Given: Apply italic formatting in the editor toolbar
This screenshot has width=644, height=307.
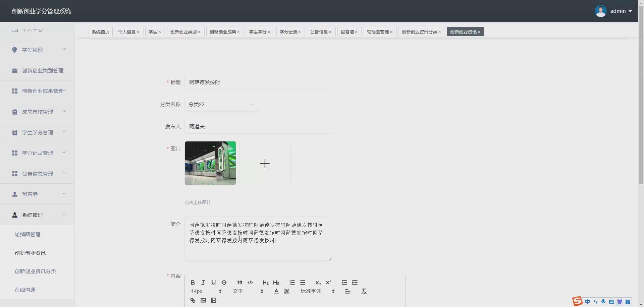Looking at the screenshot, I should (203, 283).
